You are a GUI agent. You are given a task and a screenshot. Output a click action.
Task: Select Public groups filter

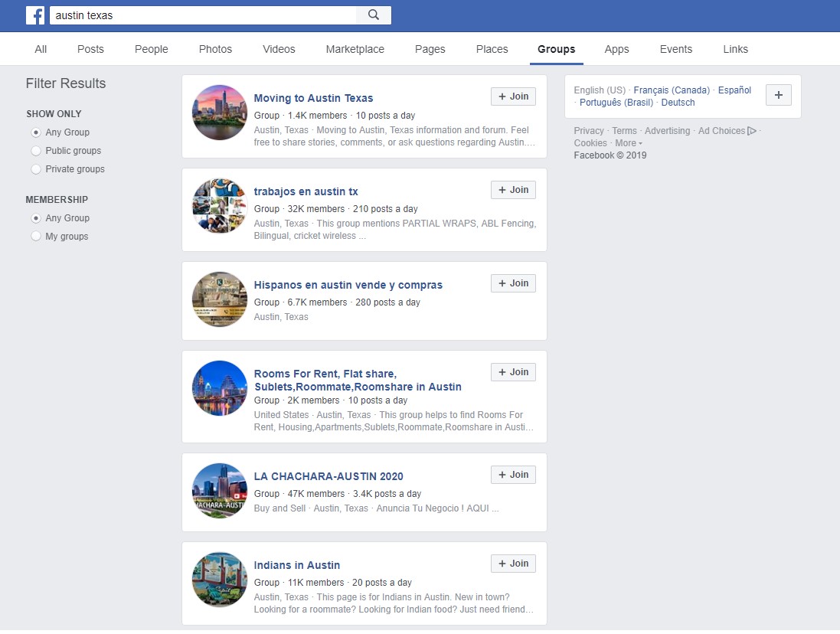point(36,151)
